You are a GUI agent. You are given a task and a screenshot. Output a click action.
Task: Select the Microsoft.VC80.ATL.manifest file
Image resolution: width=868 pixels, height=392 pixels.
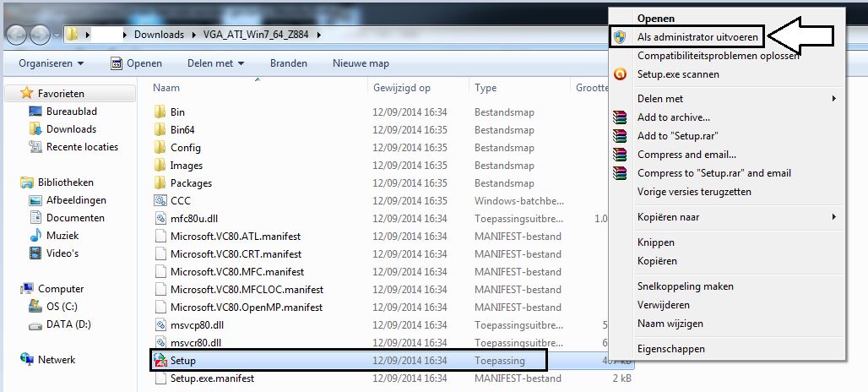point(236,237)
